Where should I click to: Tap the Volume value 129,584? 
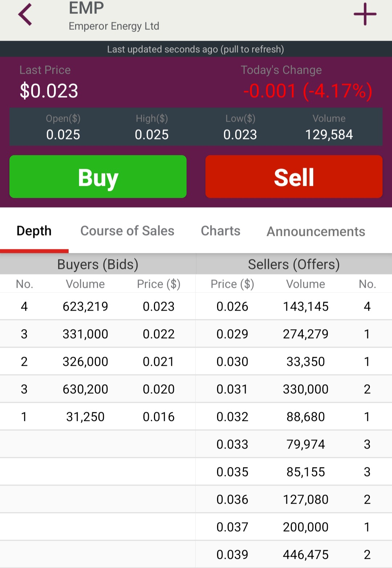[x=329, y=135]
